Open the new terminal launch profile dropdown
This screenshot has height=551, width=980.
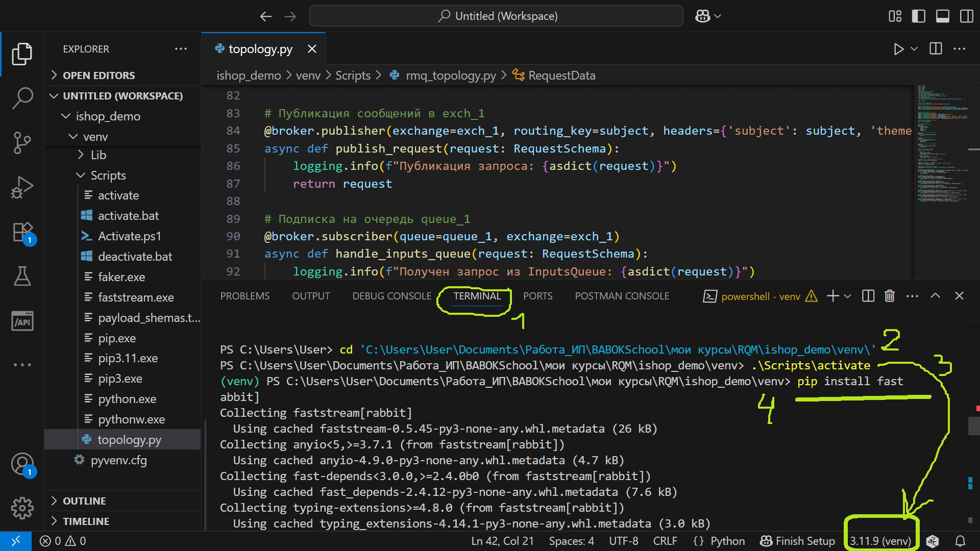click(x=848, y=296)
